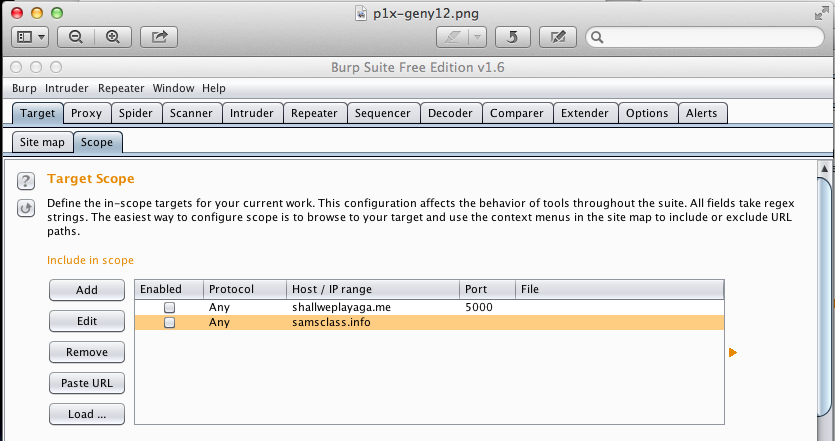Viewport: 835px width, 441px height.
Task: Zoom in using Preview toolbar magnifier
Action: pos(112,37)
